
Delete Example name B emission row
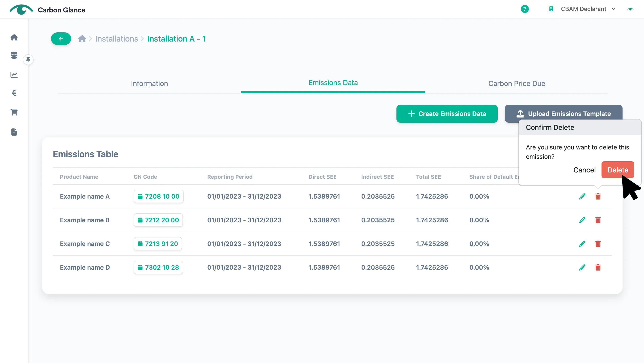click(x=598, y=220)
